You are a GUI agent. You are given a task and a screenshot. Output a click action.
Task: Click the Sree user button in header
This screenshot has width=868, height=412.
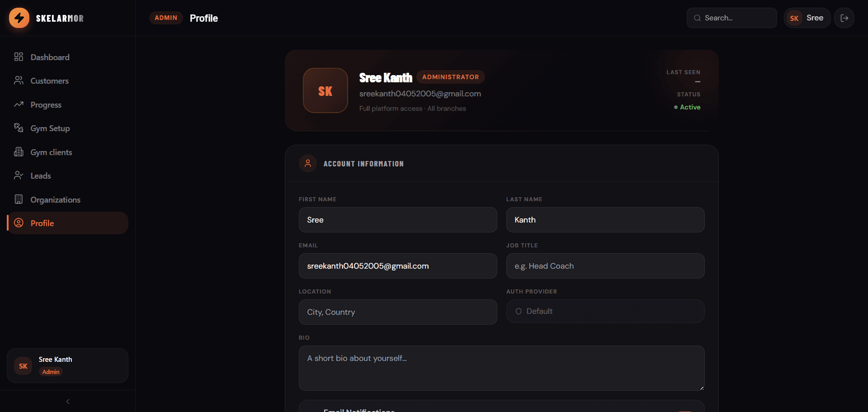point(807,18)
